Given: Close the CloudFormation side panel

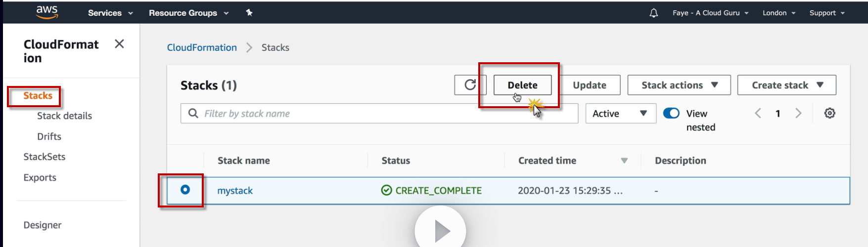Looking at the screenshot, I should (x=119, y=44).
